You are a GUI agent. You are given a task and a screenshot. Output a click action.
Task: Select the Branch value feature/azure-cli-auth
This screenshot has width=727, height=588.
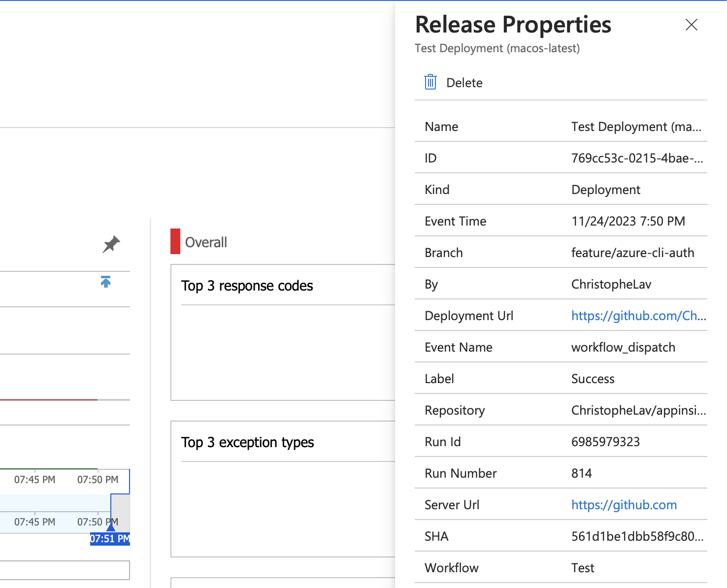[632, 253]
